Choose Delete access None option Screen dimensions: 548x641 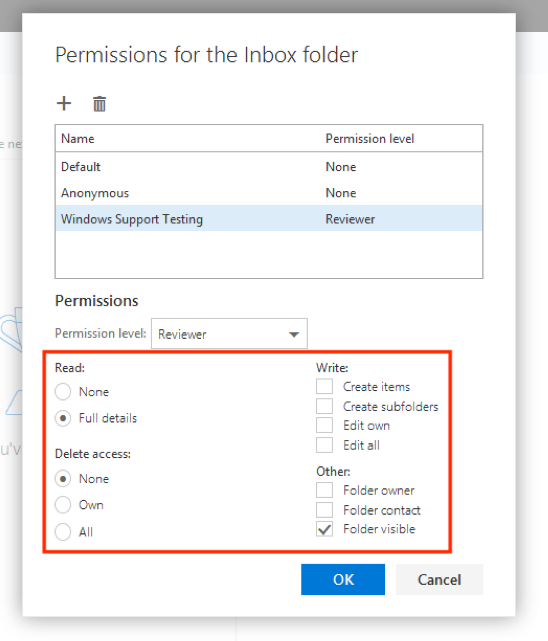(63, 479)
